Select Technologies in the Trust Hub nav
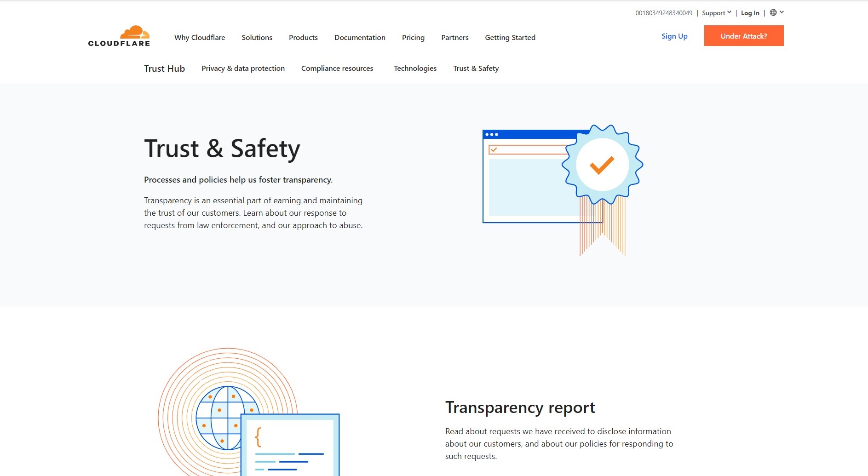 pos(415,68)
